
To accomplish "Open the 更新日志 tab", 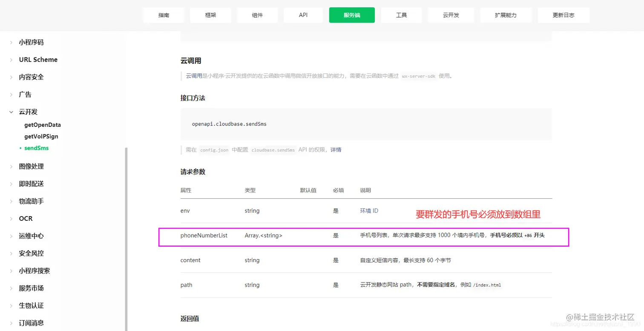I will 563,15.
